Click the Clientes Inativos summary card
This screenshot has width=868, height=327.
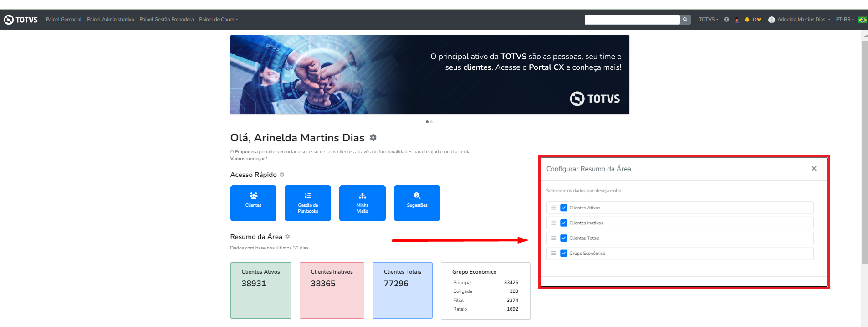point(332,291)
